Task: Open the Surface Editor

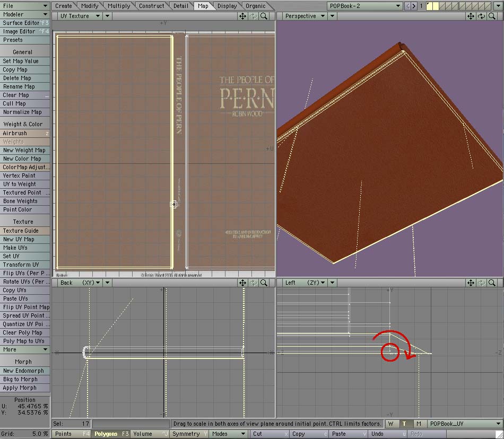Action: coord(25,23)
